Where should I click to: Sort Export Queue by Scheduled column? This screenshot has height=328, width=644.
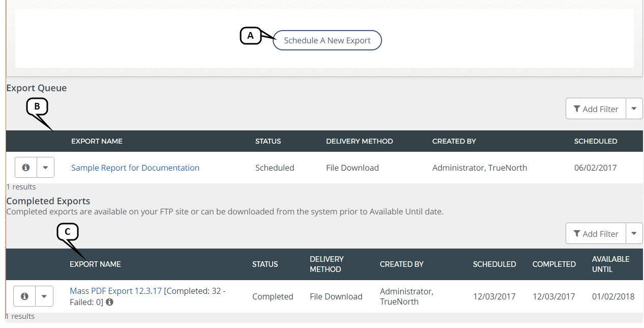coord(596,141)
